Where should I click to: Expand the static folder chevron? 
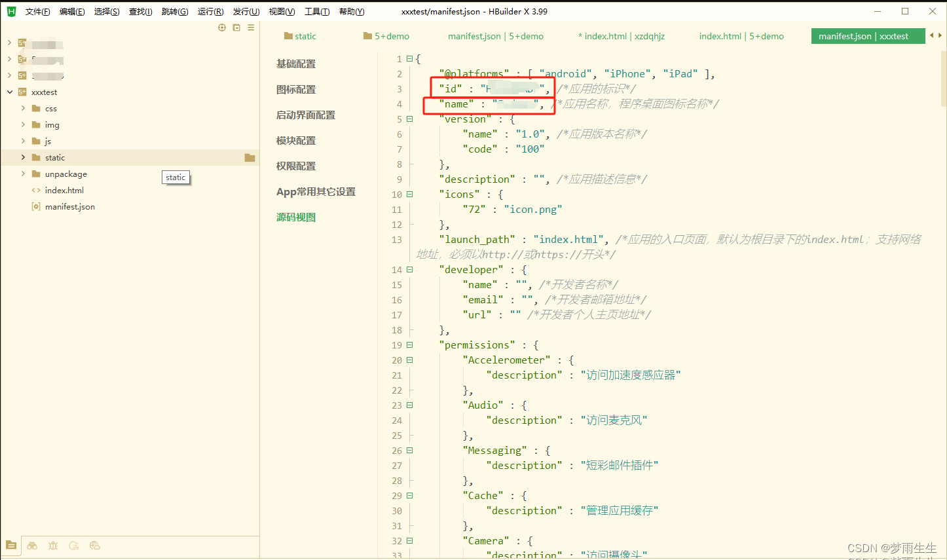(24, 157)
